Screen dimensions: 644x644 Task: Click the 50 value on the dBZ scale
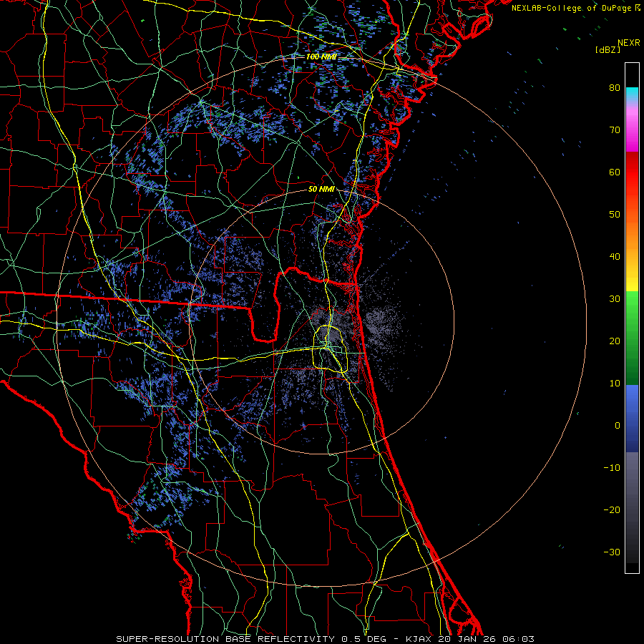615,215
